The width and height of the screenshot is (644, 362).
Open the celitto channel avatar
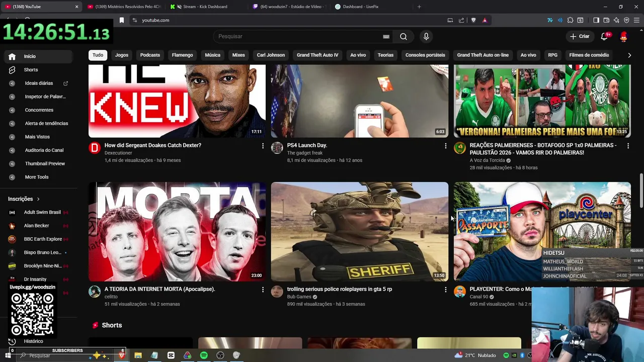[95, 292]
